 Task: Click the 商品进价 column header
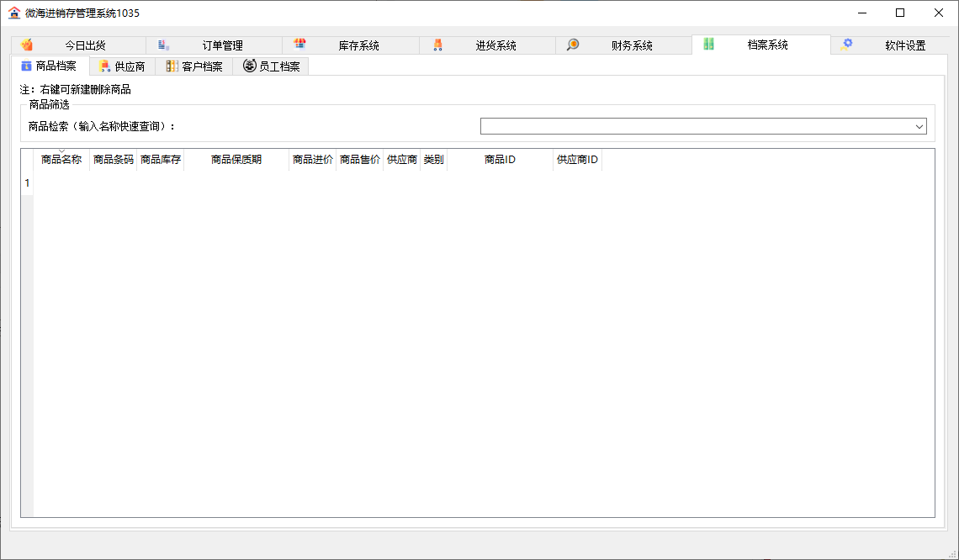pos(313,160)
